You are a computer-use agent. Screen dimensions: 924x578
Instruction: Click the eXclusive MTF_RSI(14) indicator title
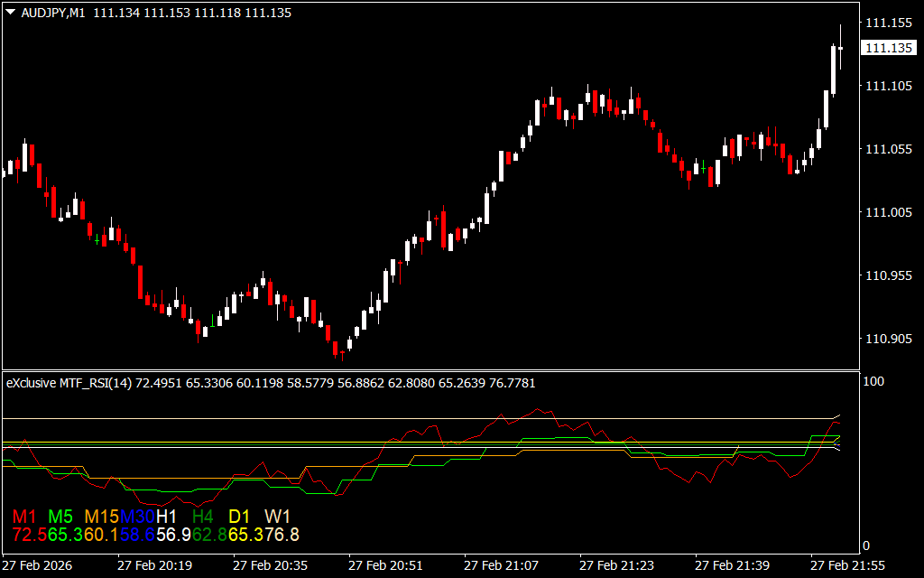[x=69, y=383]
